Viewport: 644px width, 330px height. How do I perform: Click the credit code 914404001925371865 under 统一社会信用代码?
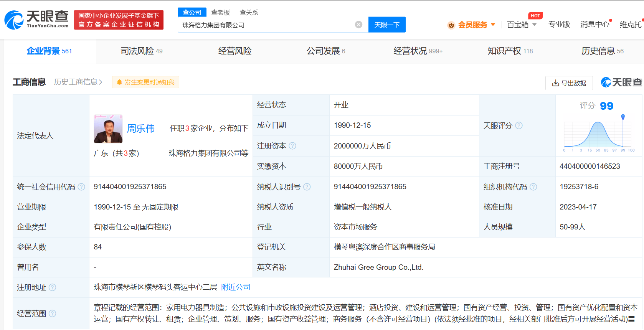click(x=130, y=187)
